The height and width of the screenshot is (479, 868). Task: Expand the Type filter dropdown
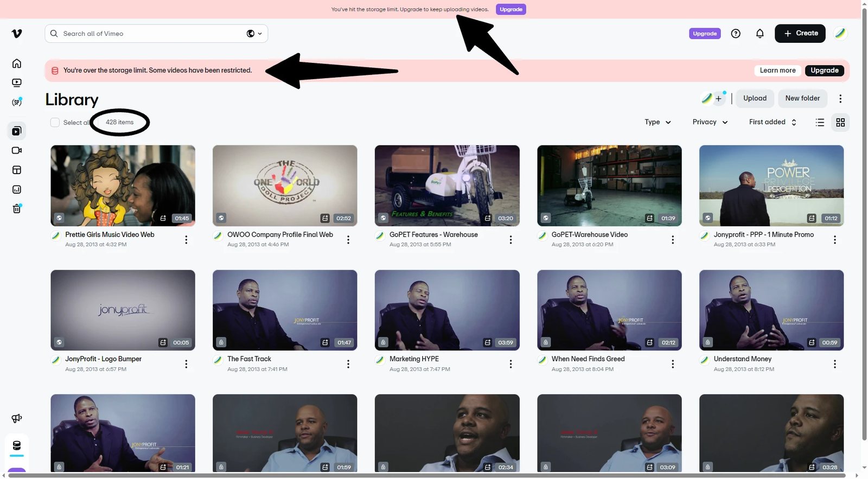click(658, 122)
